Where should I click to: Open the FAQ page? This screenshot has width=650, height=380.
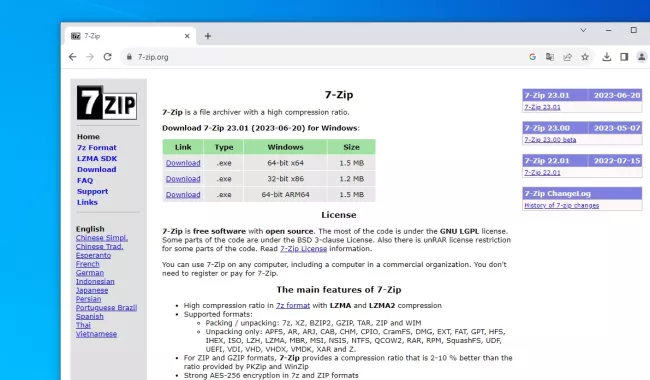(x=85, y=181)
